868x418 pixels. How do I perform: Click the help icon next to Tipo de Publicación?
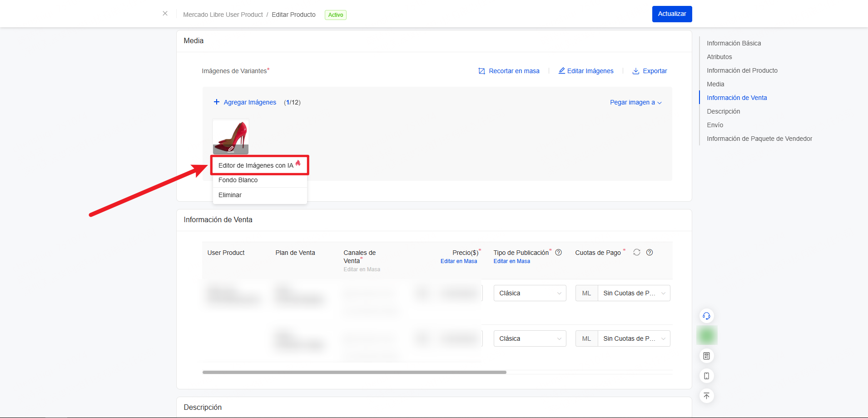559,253
